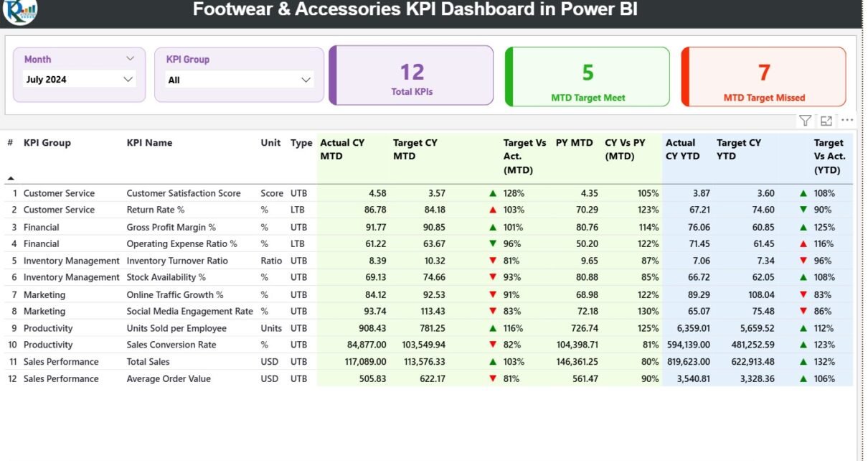The width and height of the screenshot is (868, 461).
Task: Select the MTD Target Missed card
Action: 764,77
